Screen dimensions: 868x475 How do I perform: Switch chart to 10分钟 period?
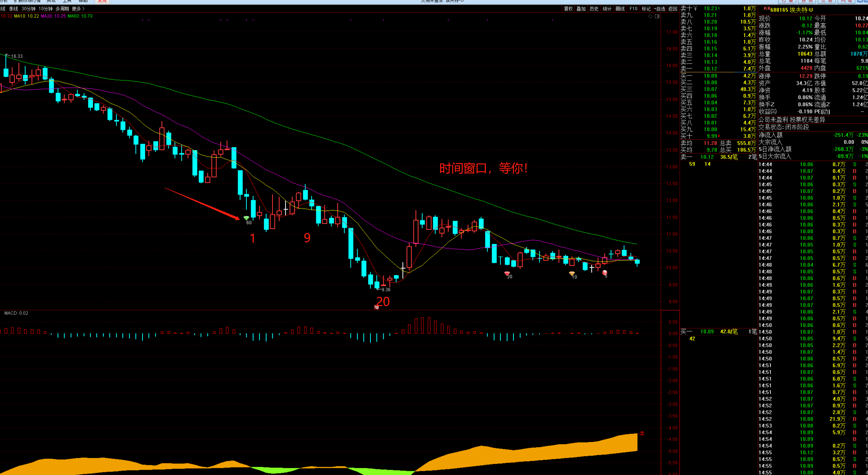pyautogui.click(x=45, y=9)
